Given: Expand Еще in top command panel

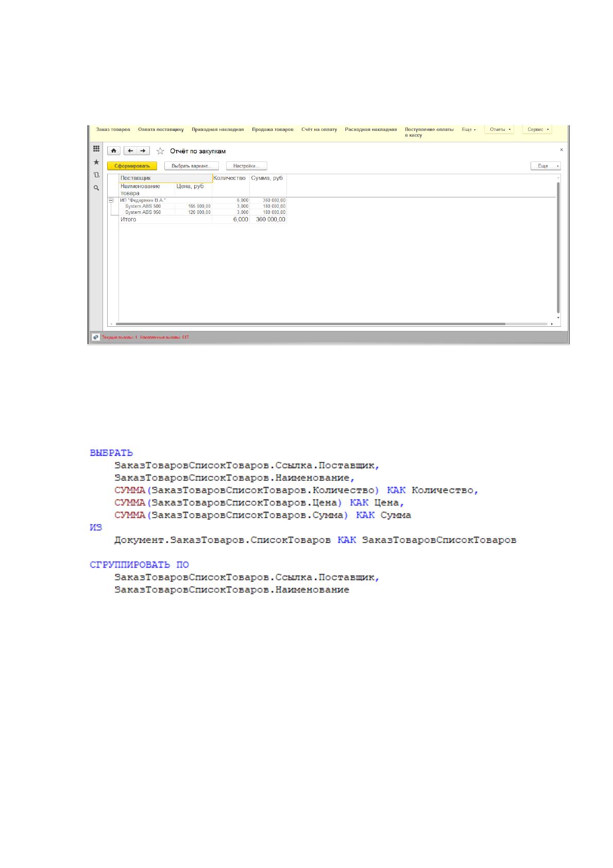Looking at the screenshot, I should point(468,129).
